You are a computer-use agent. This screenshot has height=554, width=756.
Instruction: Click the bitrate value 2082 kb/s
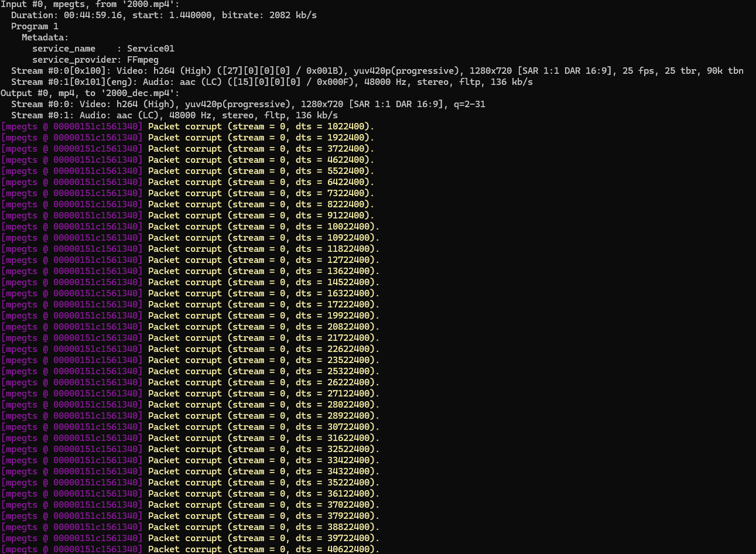[x=293, y=15]
